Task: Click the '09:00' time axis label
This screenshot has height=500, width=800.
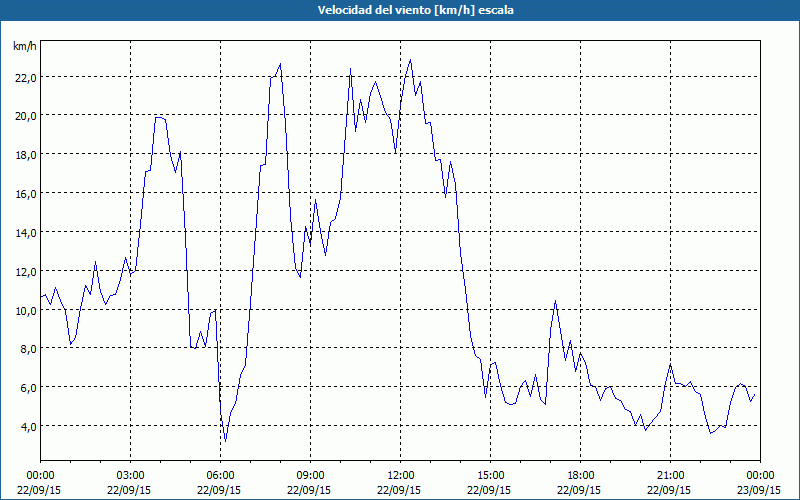Action: (x=310, y=476)
